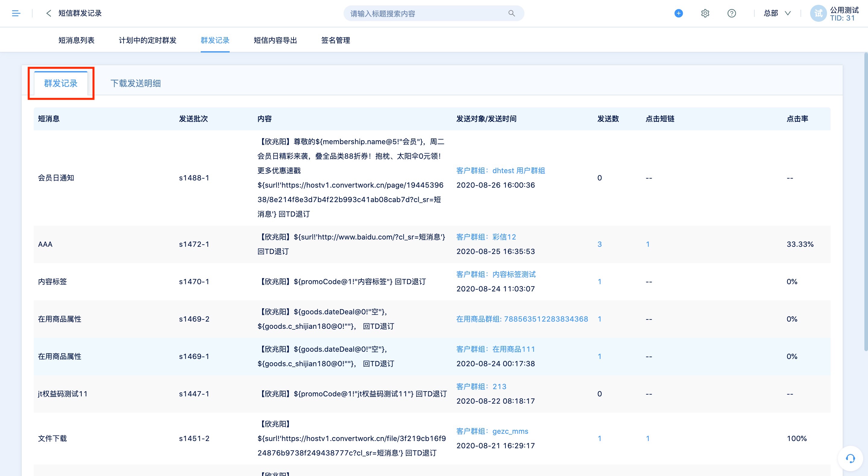Switch to 短消息列表 tab

(x=77, y=40)
